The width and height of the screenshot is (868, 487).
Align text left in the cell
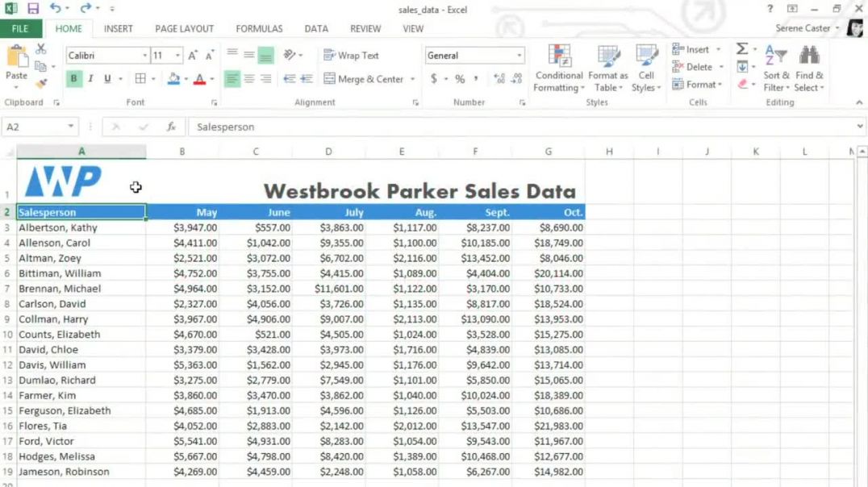232,78
